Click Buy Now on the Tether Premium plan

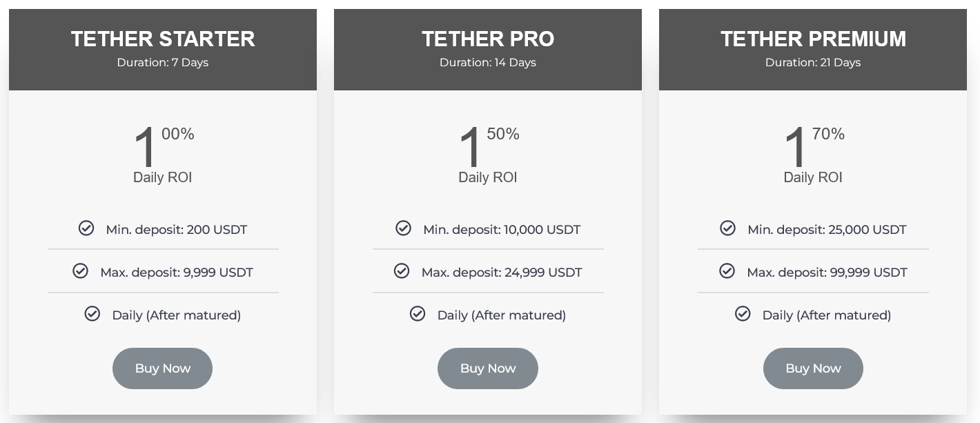tap(813, 368)
